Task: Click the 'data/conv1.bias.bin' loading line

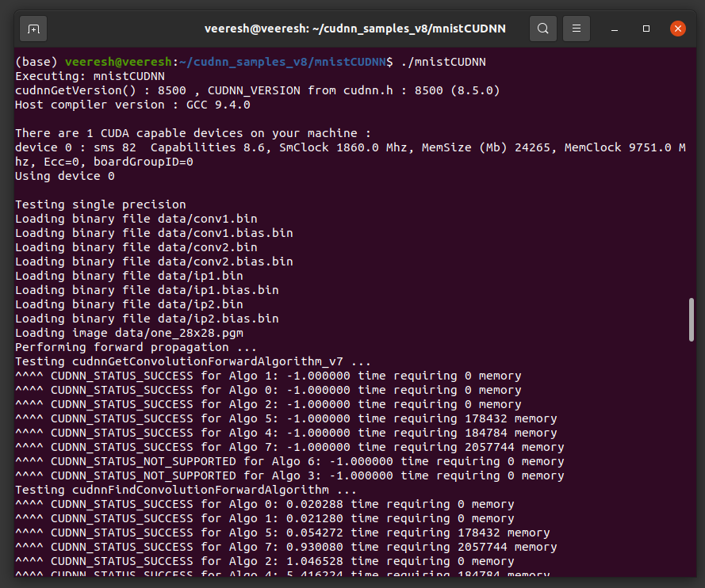Action: (154, 233)
